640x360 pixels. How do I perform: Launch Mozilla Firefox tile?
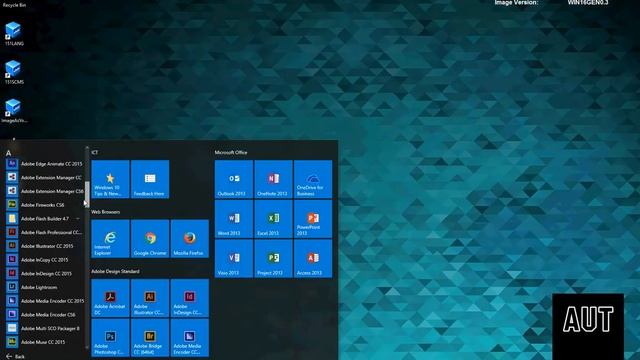pyautogui.click(x=189, y=239)
